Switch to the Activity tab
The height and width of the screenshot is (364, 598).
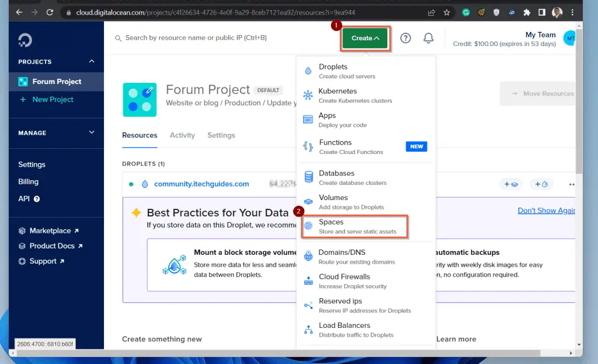point(182,135)
